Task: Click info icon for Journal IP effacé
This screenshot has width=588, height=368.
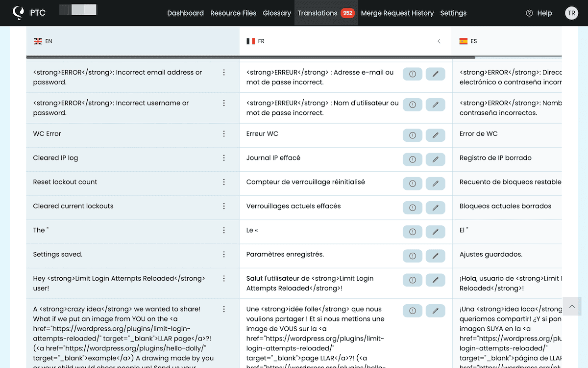Action: [413, 159]
